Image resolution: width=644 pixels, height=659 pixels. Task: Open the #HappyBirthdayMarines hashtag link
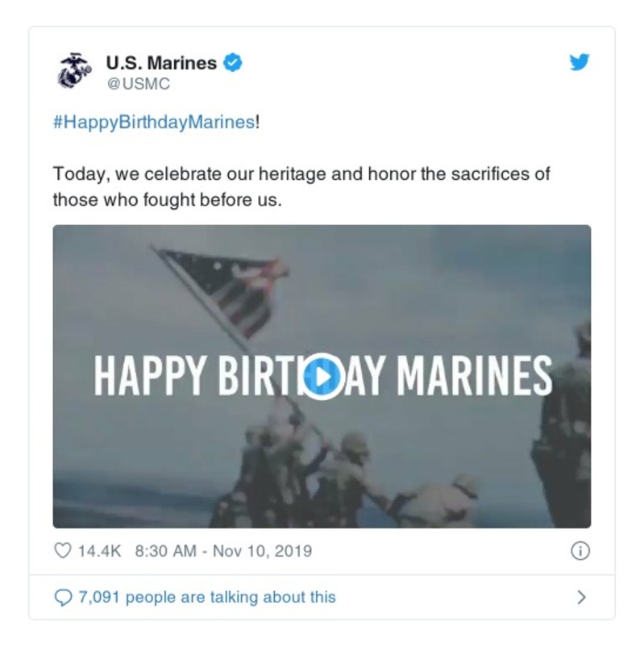pyautogui.click(x=153, y=124)
